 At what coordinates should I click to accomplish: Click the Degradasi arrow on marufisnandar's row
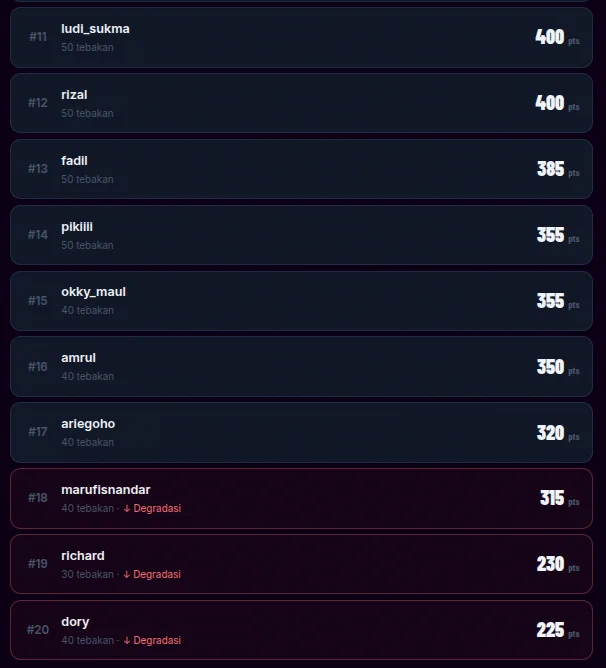pos(127,509)
